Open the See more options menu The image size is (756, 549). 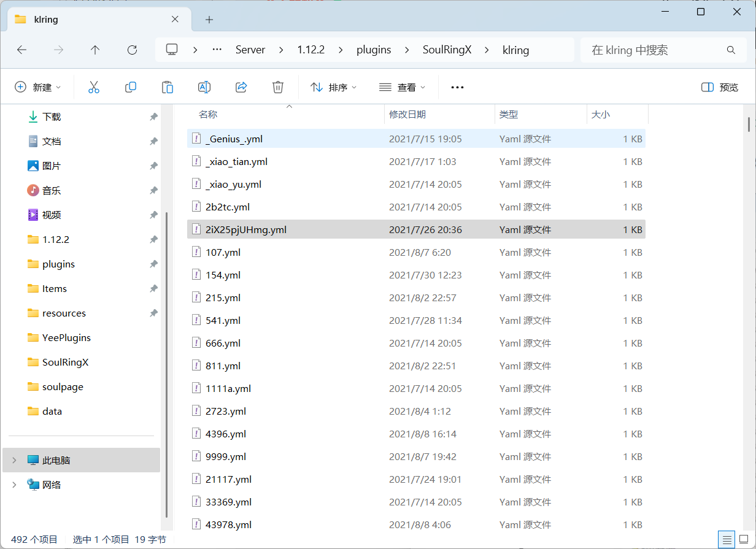[457, 87]
